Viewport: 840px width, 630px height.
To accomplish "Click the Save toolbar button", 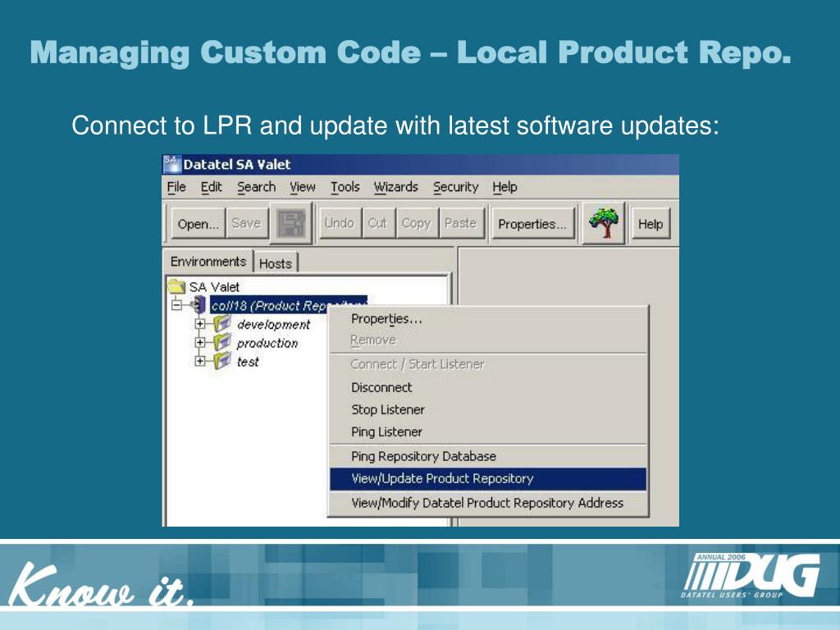I will [x=246, y=223].
